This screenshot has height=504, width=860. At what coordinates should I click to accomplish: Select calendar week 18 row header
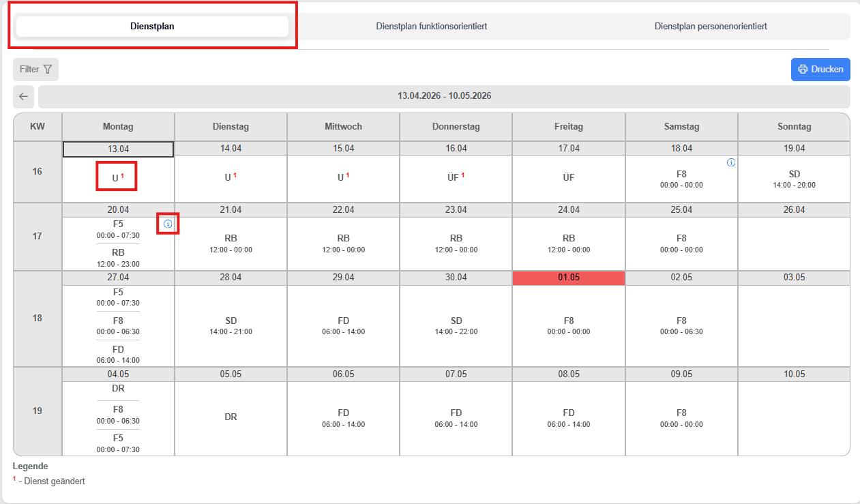click(38, 318)
